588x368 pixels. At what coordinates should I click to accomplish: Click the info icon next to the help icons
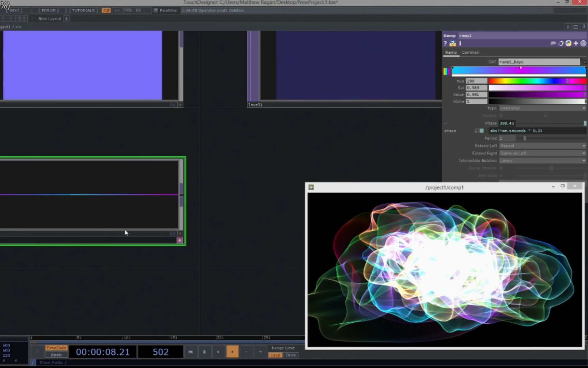pyautogui.click(x=460, y=43)
